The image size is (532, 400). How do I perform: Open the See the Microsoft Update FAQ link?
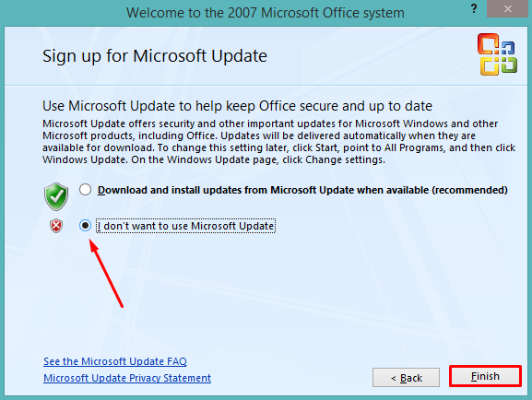click(x=115, y=361)
